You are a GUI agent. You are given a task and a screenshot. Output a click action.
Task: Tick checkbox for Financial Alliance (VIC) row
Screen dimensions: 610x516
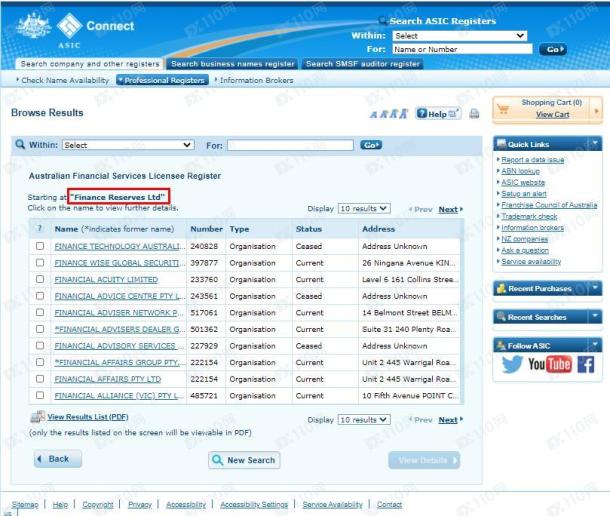[x=40, y=395]
